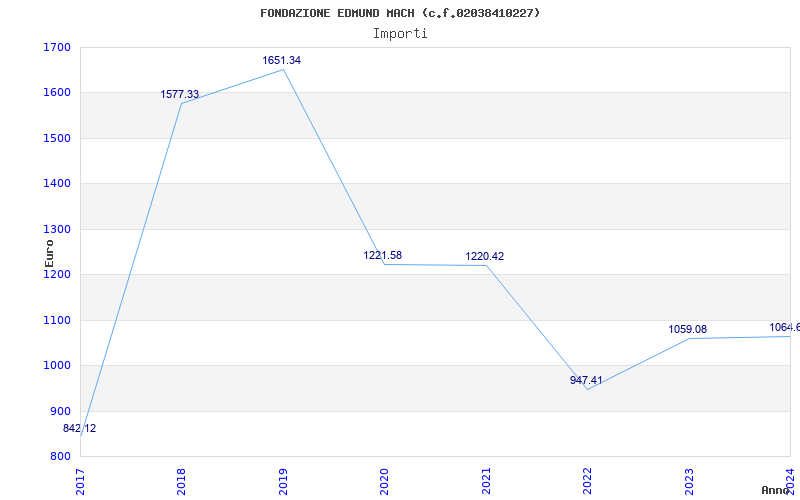Click the 1500 y-axis tick label
The height and width of the screenshot is (500, 800).
[57, 138]
